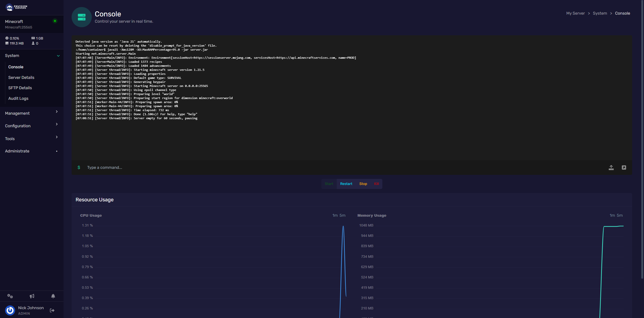Click the Stop server button
The height and width of the screenshot is (318, 644).
(x=363, y=184)
